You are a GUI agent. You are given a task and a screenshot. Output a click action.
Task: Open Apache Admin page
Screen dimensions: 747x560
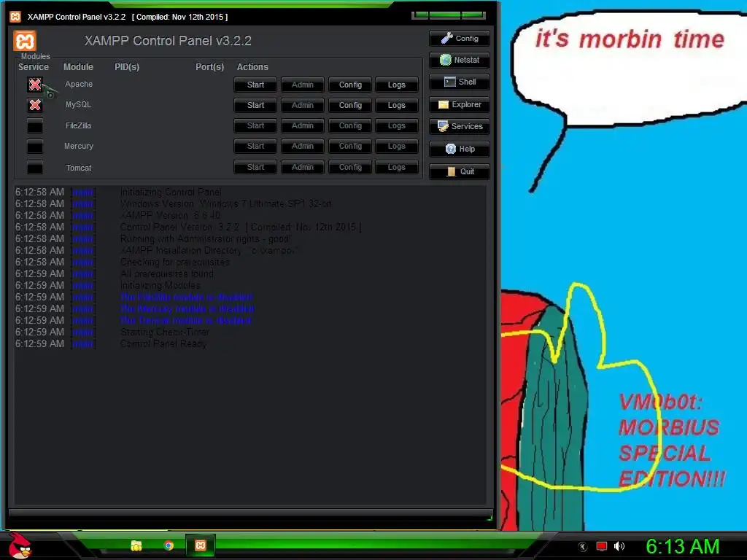[x=303, y=85]
